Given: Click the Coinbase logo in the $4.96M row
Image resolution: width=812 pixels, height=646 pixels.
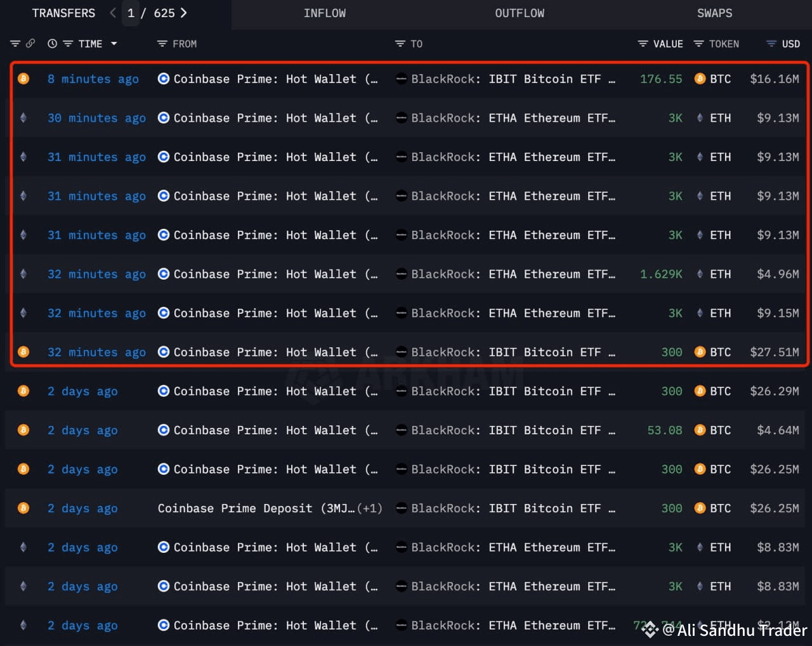Looking at the screenshot, I should point(164,274).
